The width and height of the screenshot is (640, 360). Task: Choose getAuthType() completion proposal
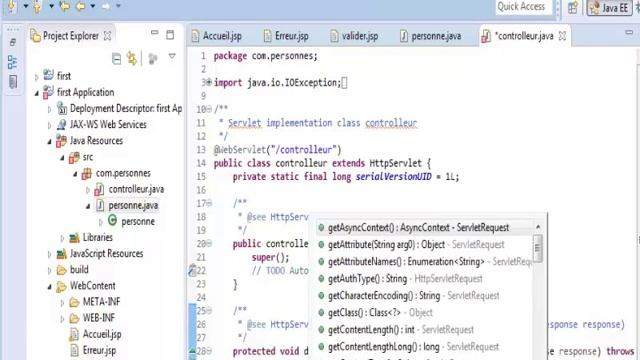[x=424, y=279]
